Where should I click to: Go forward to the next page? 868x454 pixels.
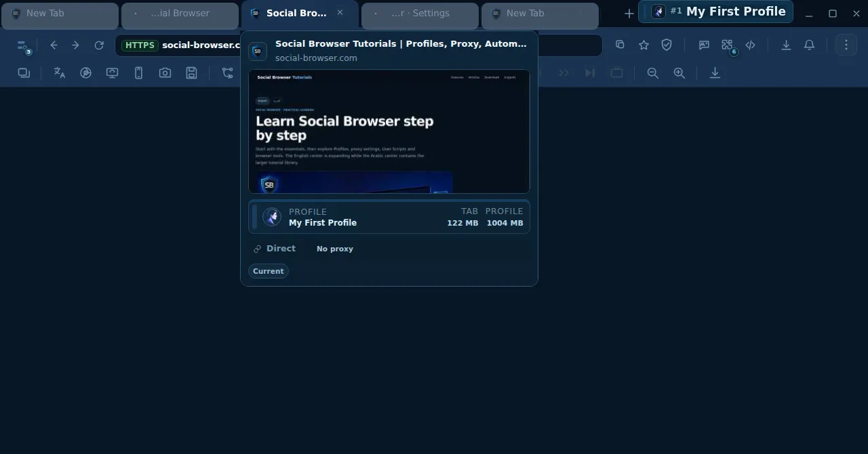(x=76, y=45)
